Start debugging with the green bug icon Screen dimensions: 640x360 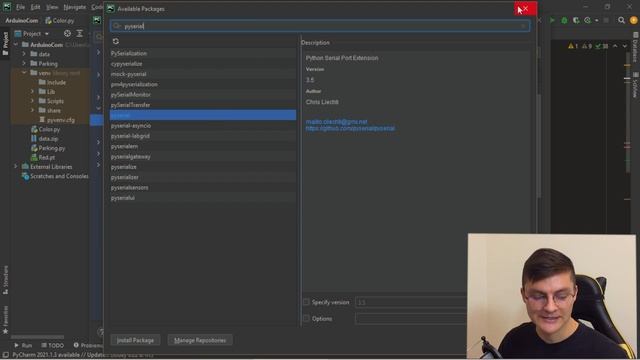click(564, 20)
